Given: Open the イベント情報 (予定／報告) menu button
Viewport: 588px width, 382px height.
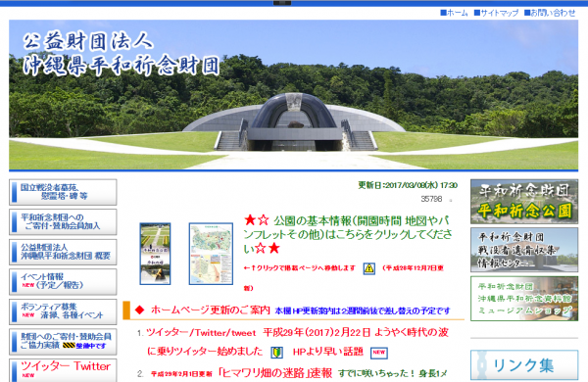Looking at the screenshot, I should click(63, 281).
